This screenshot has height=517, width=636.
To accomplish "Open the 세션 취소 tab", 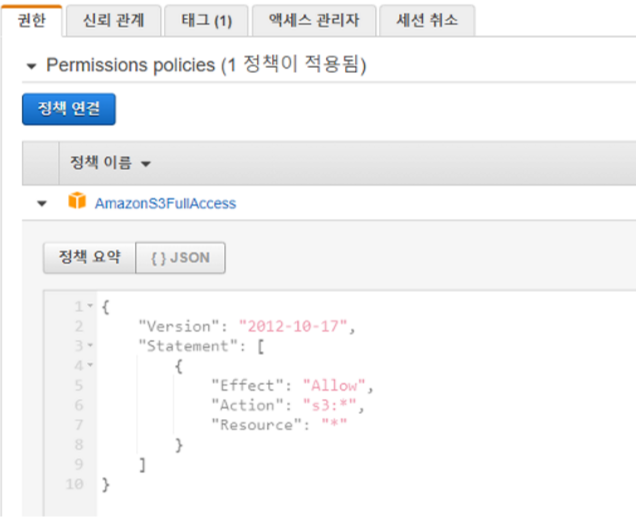I will [x=427, y=21].
